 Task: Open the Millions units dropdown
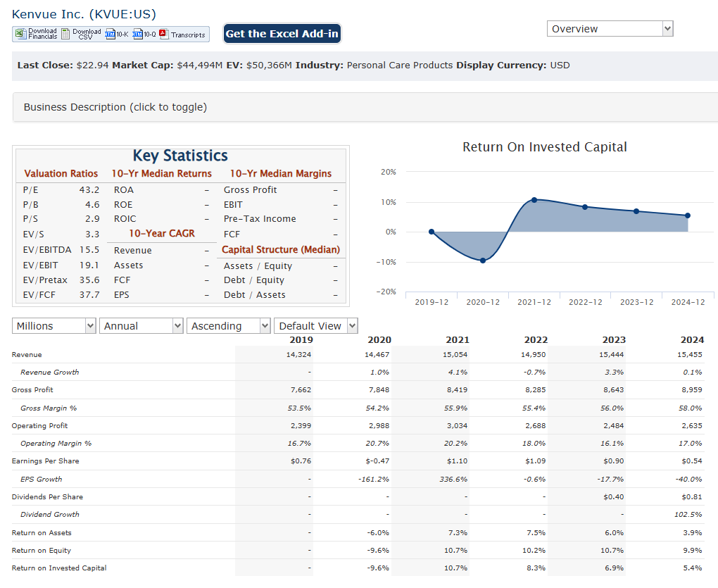tap(54, 326)
